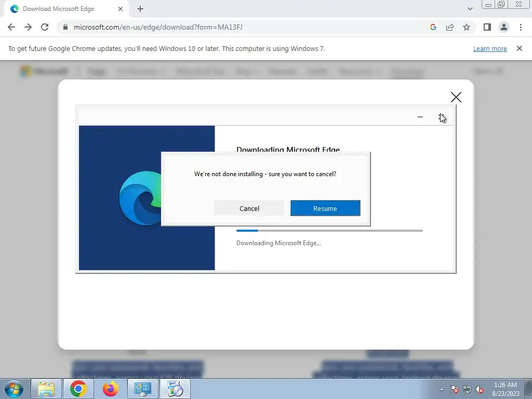View site info via the padlock icon

coord(65,27)
